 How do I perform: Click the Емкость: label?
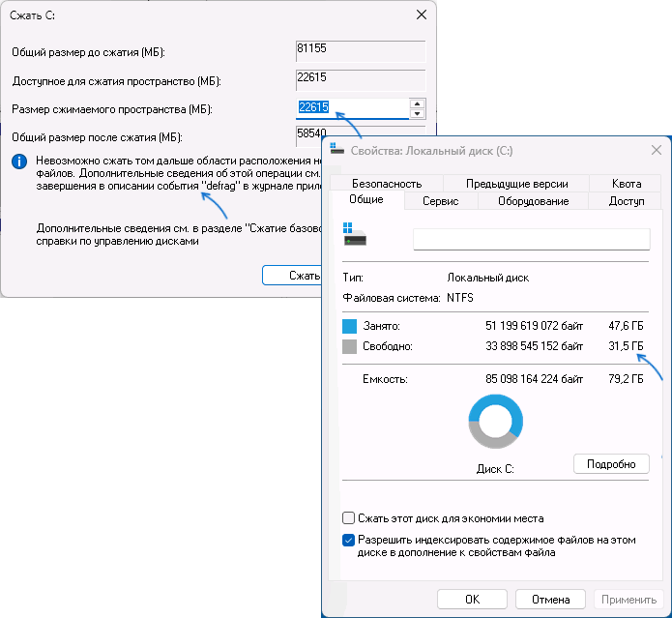pyautogui.click(x=385, y=379)
